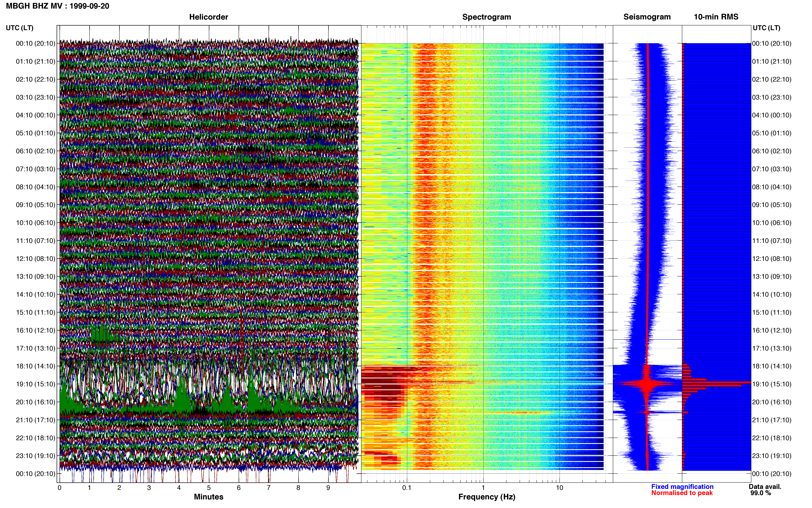Screen dimensions: 812x508
Task: Select the left time label 19:10 (15:10)
Action: point(35,384)
